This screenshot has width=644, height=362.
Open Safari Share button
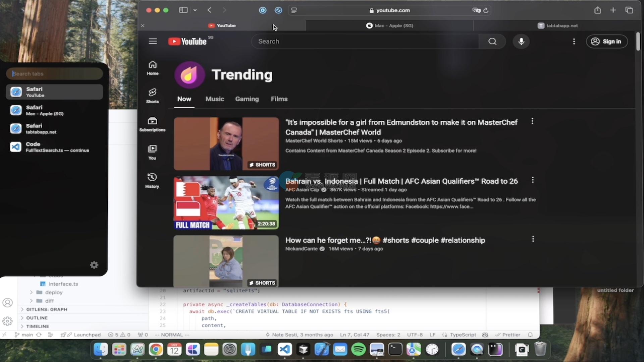[597, 10]
